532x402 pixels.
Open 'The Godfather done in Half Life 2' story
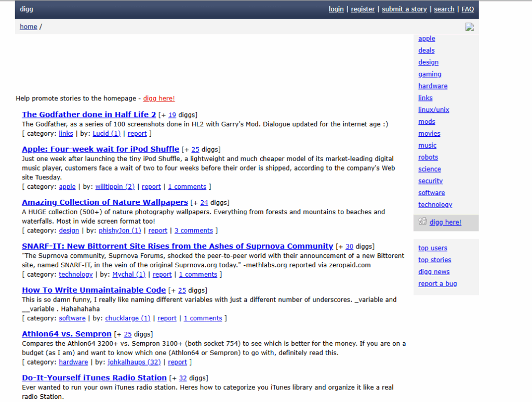(89, 114)
